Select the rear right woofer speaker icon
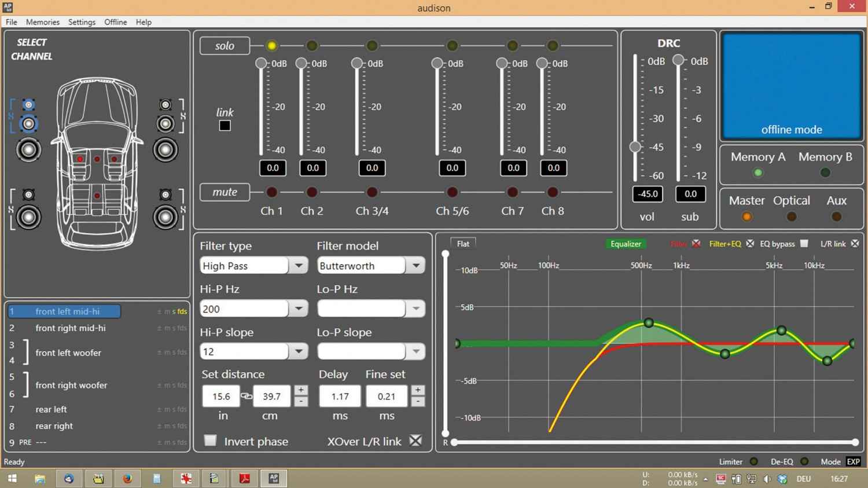The height and width of the screenshot is (488, 868). (165, 217)
